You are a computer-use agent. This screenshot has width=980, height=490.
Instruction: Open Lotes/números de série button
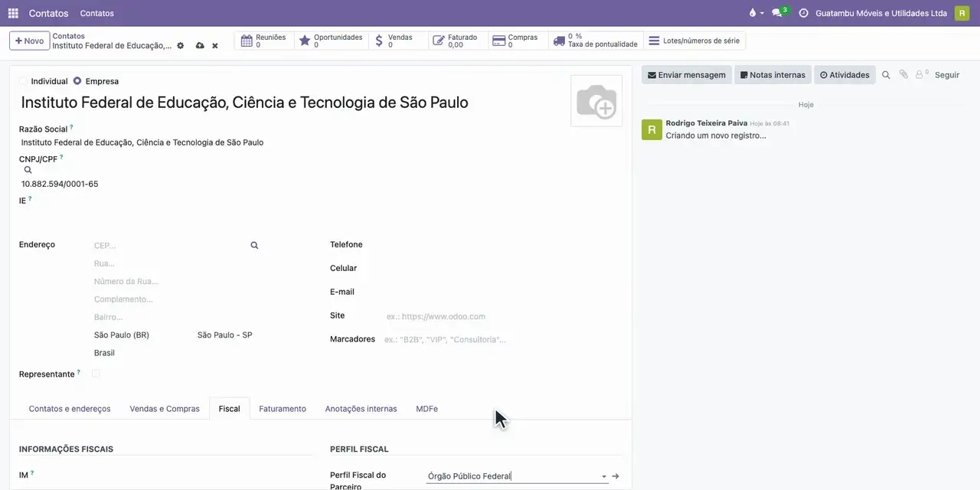click(694, 41)
